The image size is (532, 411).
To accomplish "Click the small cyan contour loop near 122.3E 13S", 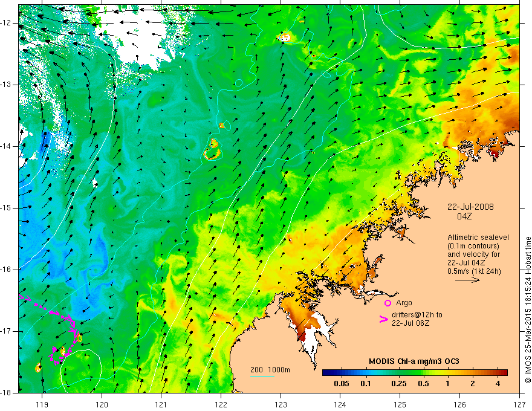I will [x=239, y=83].
